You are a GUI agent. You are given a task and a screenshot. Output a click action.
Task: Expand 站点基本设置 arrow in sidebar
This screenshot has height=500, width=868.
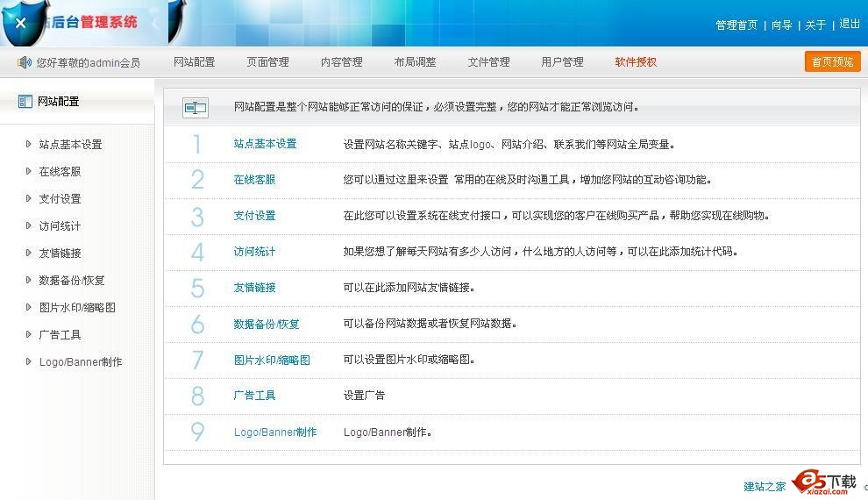point(29,145)
